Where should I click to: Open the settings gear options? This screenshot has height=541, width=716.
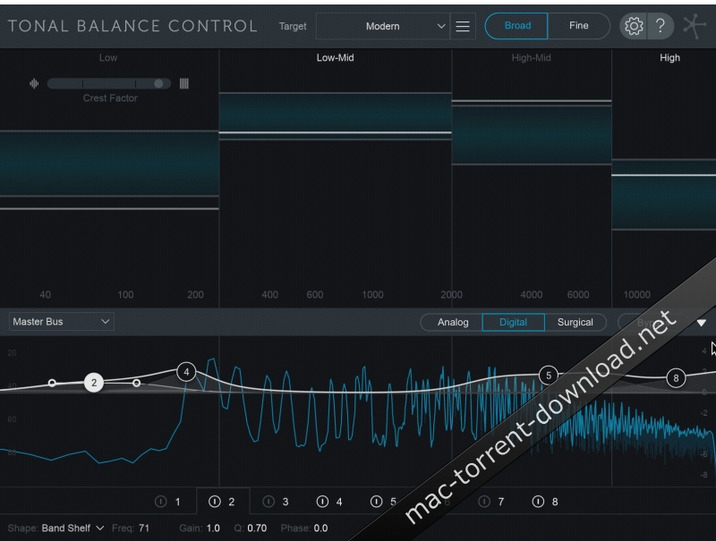click(x=633, y=26)
